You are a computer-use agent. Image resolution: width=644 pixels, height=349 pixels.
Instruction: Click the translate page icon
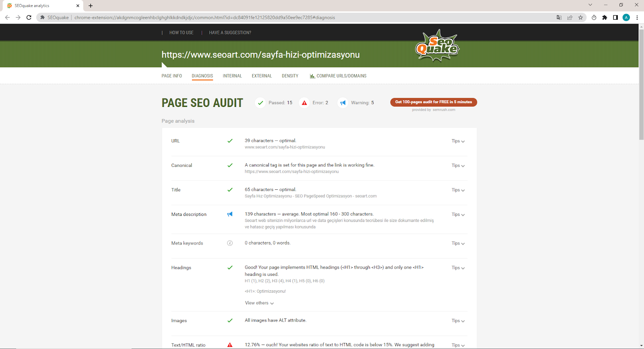tap(559, 18)
